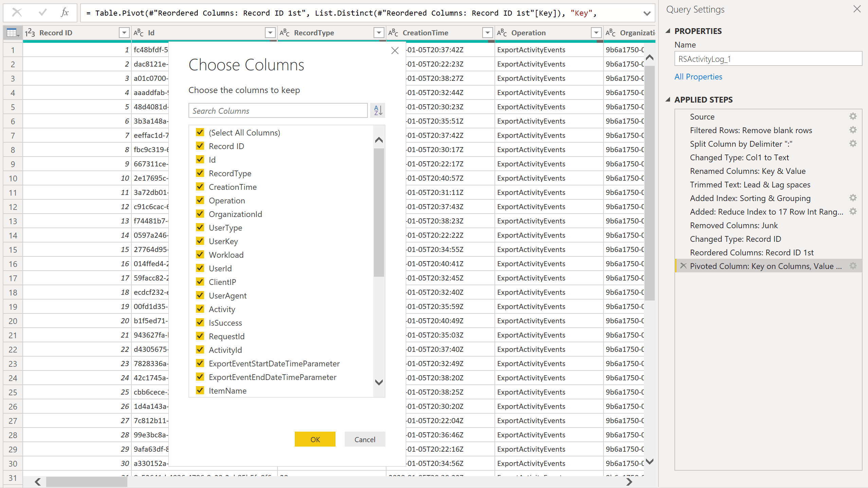868x488 pixels.
Task: Uncheck the UserAgent column checkbox
Action: 200,295
